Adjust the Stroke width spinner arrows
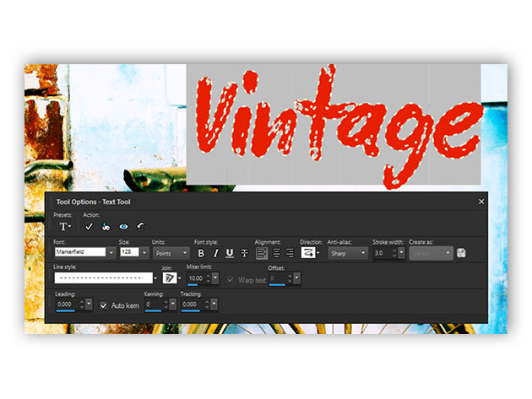 [x=394, y=253]
